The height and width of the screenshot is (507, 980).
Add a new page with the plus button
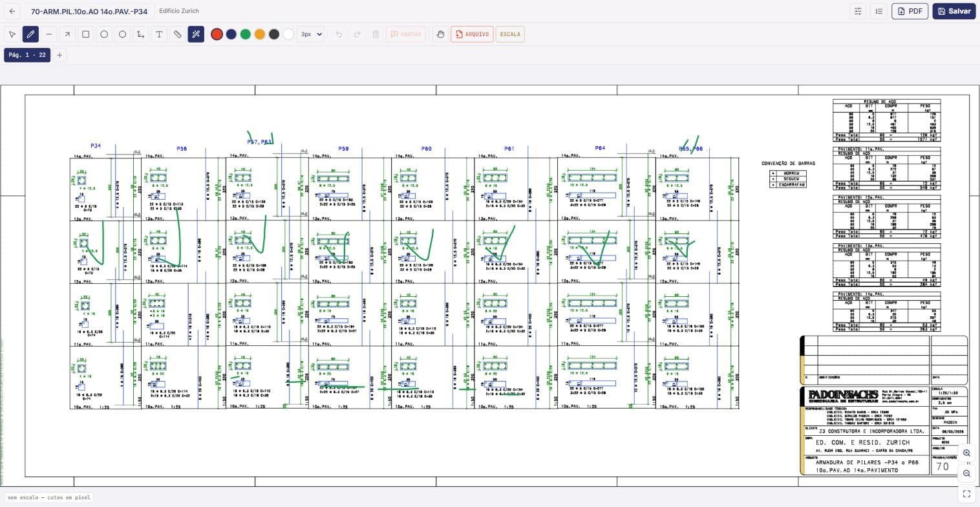coord(59,55)
